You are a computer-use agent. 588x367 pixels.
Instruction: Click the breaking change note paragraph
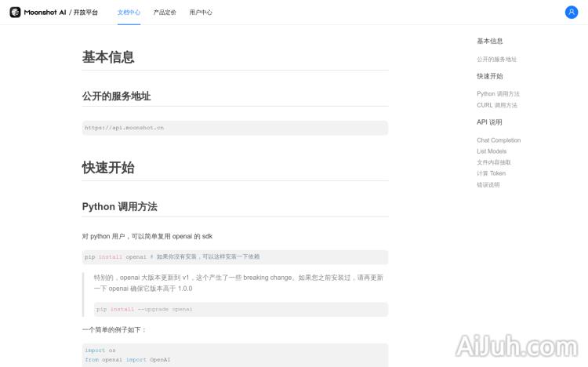pyautogui.click(x=238, y=283)
